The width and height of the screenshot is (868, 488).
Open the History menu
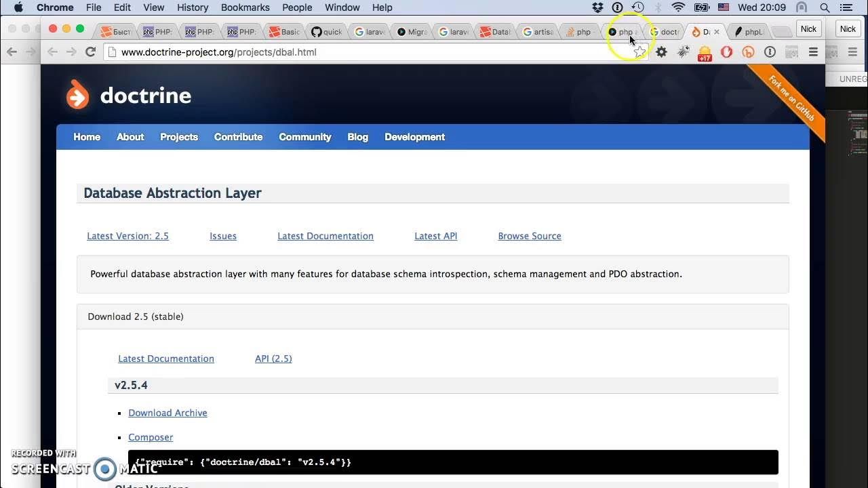(193, 7)
